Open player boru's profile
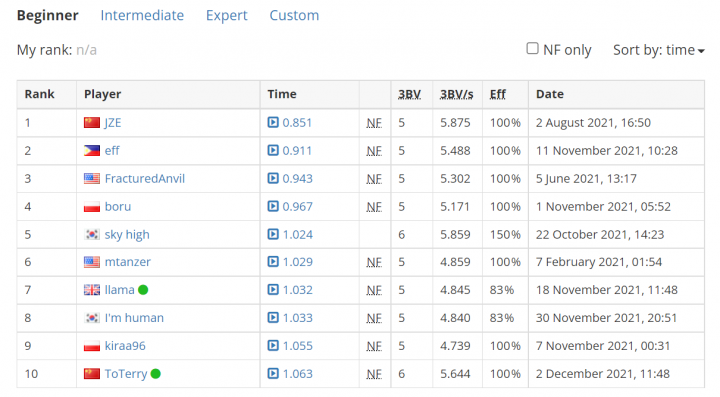Viewport: 720px width, 397px height. click(x=118, y=207)
